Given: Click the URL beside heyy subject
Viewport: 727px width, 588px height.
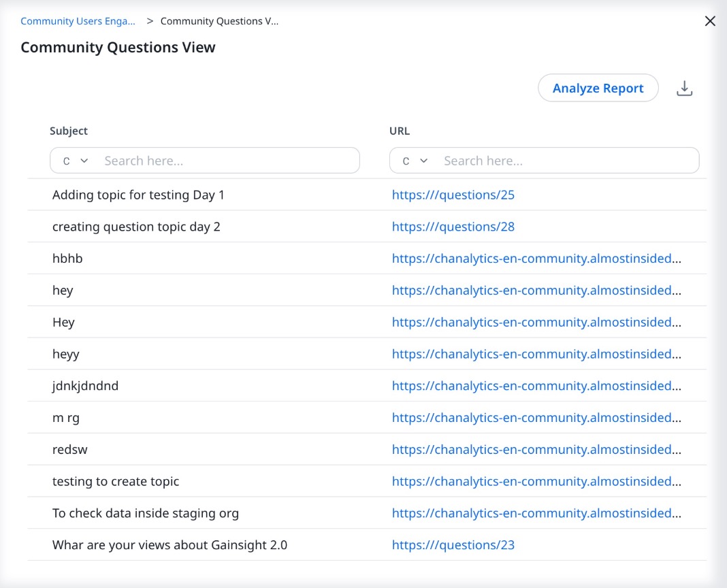Looking at the screenshot, I should [x=537, y=354].
